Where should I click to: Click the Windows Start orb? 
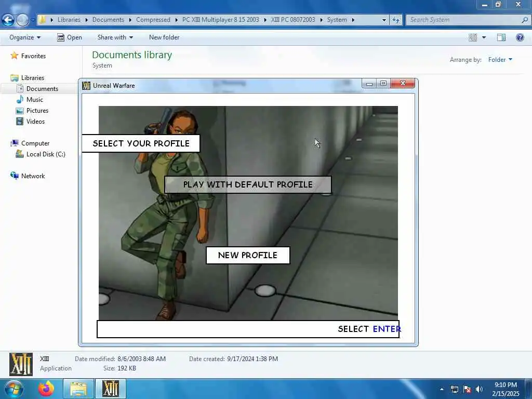(x=14, y=389)
